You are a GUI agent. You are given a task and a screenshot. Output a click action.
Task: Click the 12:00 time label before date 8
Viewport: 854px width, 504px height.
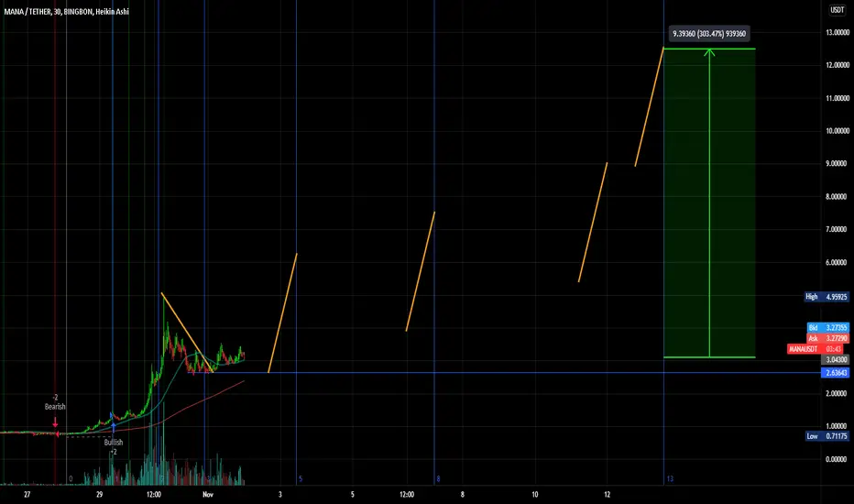(x=407, y=495)
